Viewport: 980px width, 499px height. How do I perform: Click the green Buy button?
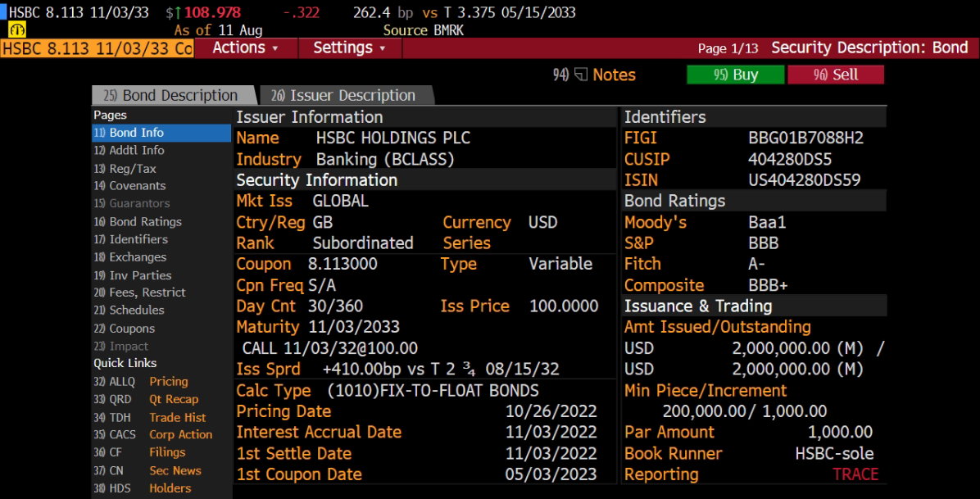736,75
